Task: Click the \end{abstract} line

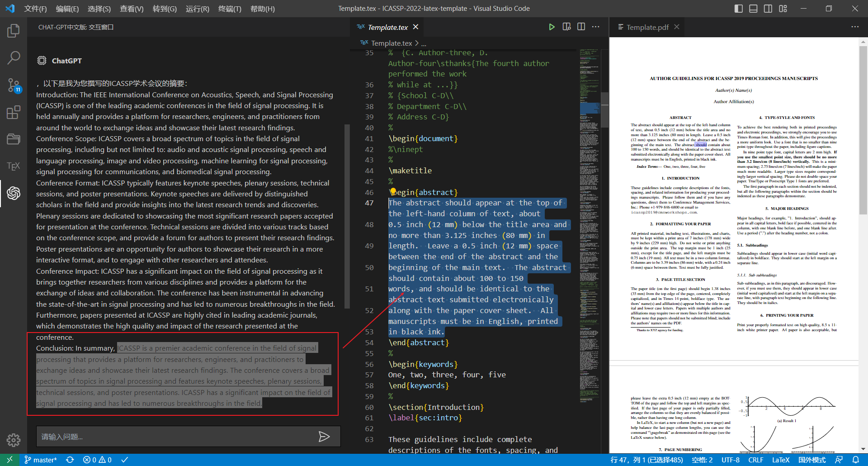Action: point(419,342)
